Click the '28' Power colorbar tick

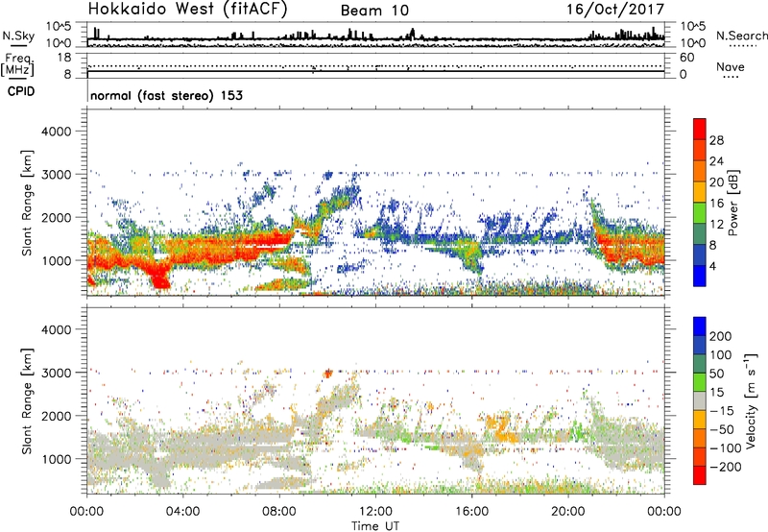[x=716, y=140]
